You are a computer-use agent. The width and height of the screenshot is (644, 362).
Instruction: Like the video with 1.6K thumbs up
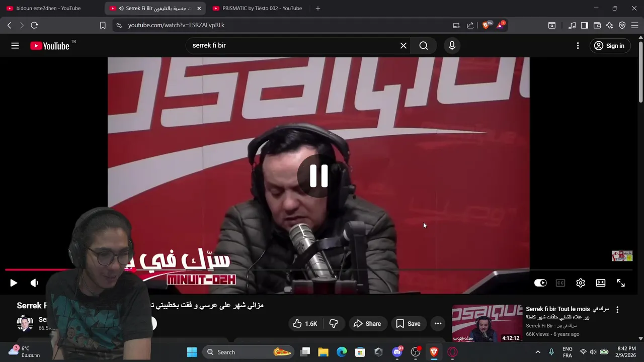click(305, 324)
